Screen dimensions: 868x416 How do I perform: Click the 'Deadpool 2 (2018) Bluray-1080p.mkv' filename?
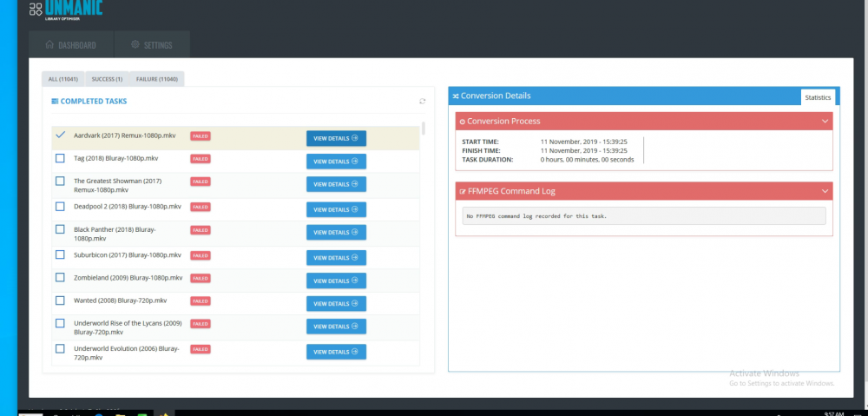[x=128, y=207]
